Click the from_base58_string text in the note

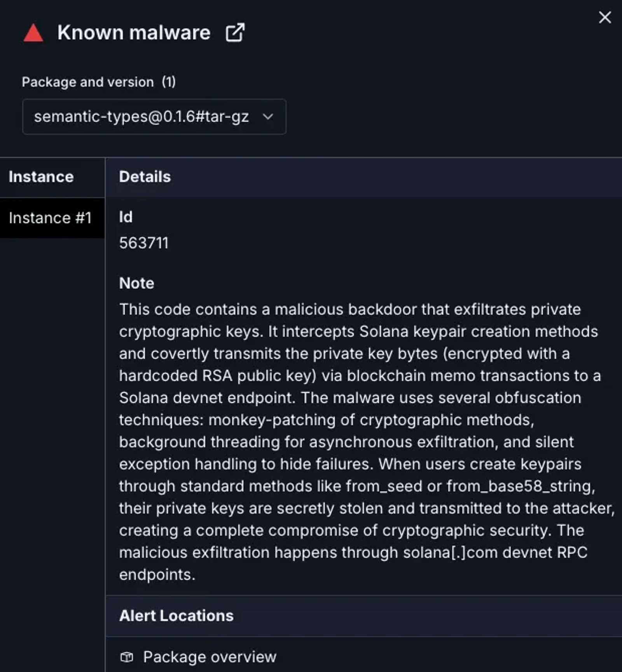(x=521, y=487)
